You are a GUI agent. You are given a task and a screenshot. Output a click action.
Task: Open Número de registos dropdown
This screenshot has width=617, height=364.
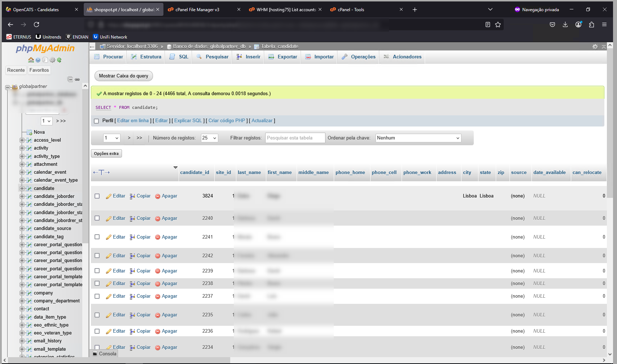pos(209,138)
